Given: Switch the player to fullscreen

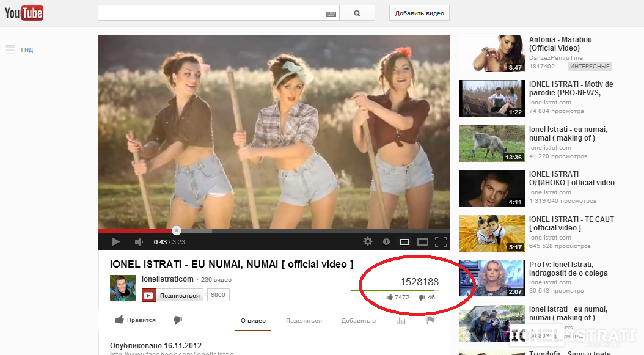Looking at the screenshot, I should coord(441,241).
